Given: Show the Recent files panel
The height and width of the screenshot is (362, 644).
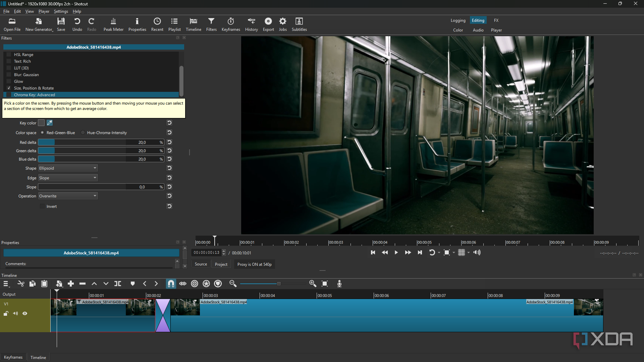Looking at the screenshot, I should coord(157,24).
